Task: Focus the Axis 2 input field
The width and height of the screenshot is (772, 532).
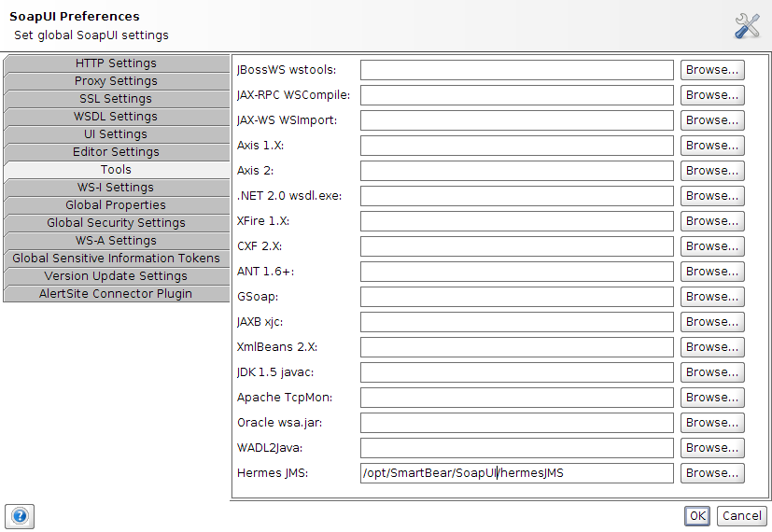Action: click(517, 171)
